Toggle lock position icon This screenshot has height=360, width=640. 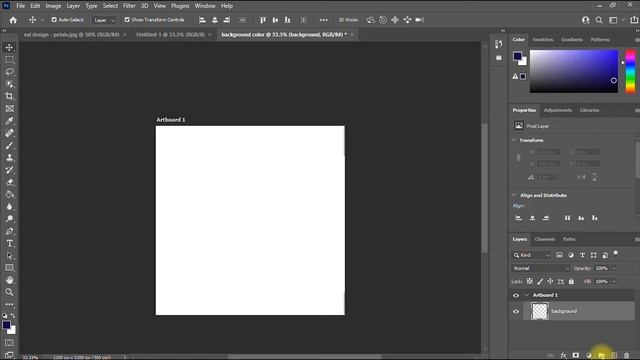pyautogui.click(x=550, y=281)
